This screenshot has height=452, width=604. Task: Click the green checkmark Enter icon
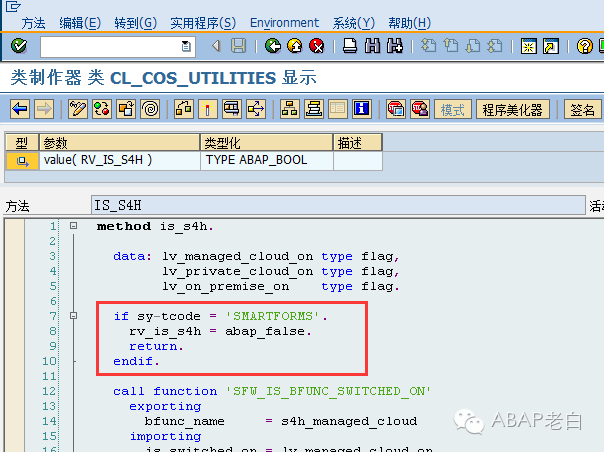tap(18, 46)
